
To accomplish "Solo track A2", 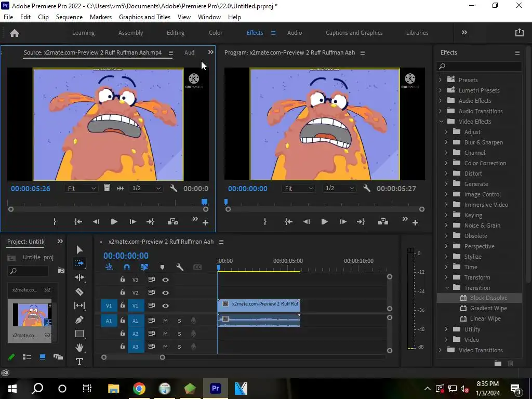I will pyautogui.click(x=179, y=334).
